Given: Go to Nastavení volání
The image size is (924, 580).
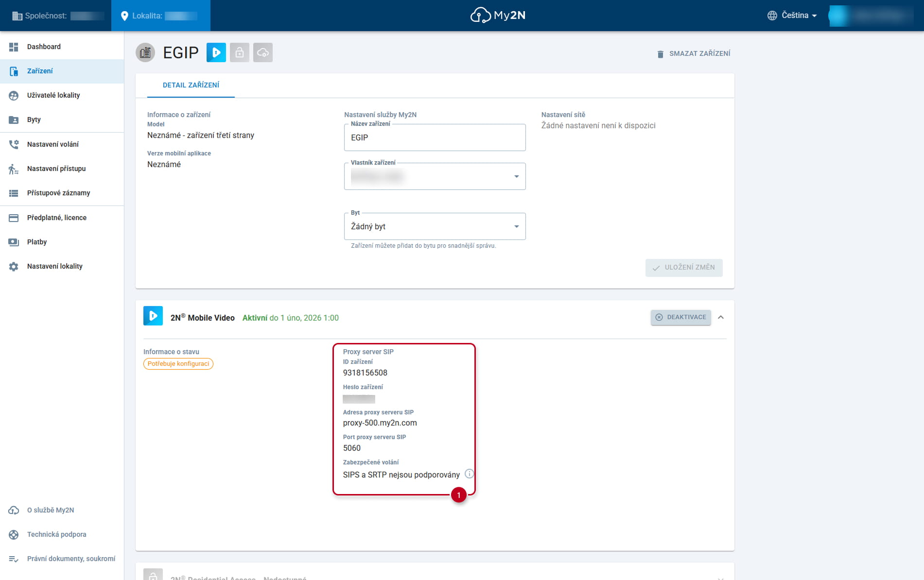Looking at the screenshot, I should [62, 144].
